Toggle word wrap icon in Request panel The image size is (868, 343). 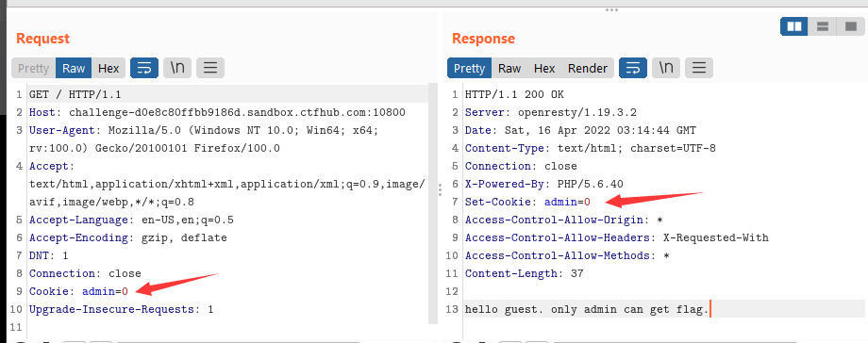[x=144, y=68]
